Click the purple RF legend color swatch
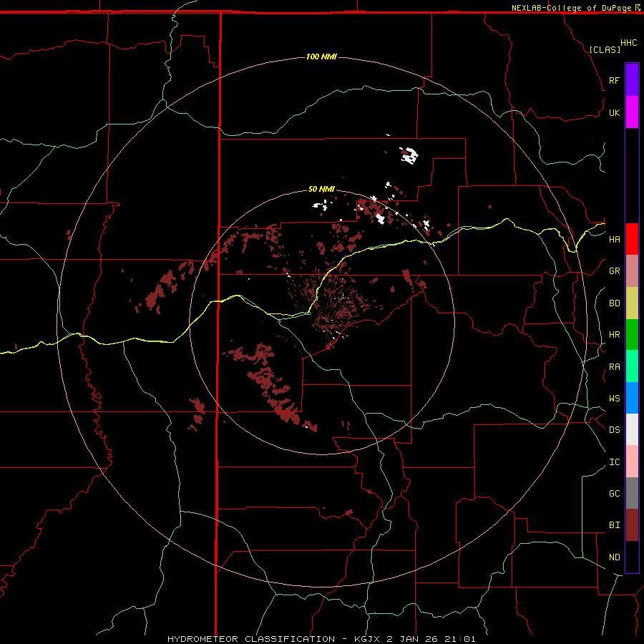 pos(632,80)
